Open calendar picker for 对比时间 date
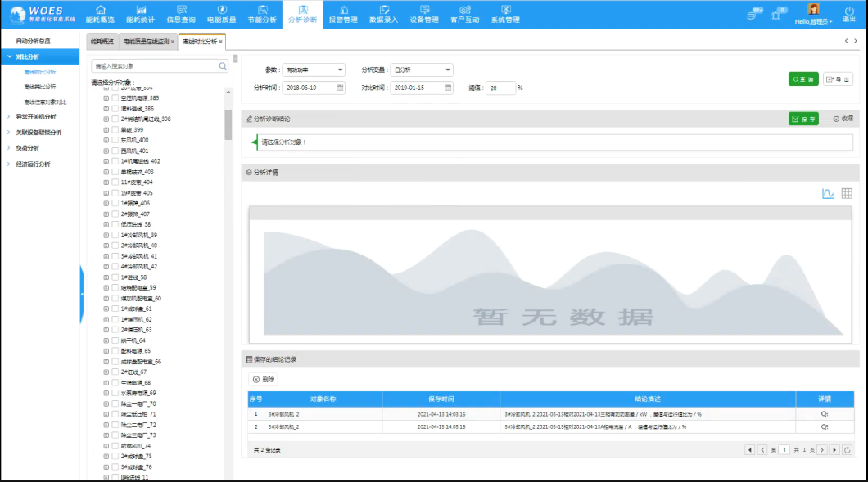 (x=448, y=88)
